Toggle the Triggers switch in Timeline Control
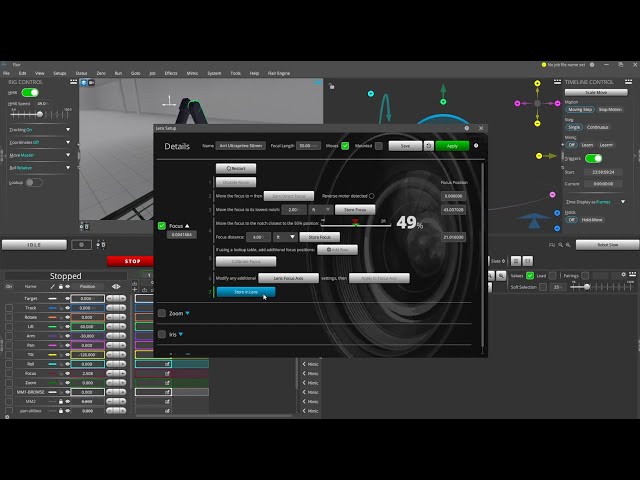 593,158
